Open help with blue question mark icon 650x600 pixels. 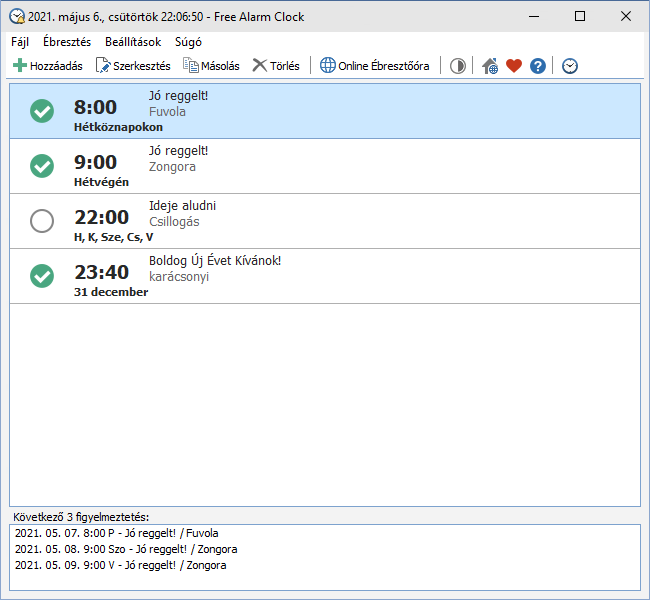(x=538, y=66)
